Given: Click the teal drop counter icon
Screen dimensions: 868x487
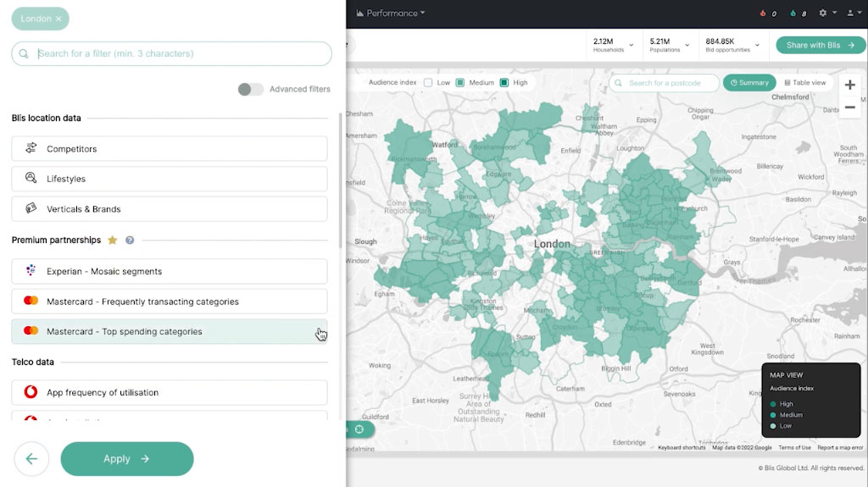Looking at the screenshot, I should click(x=793, y=14).
